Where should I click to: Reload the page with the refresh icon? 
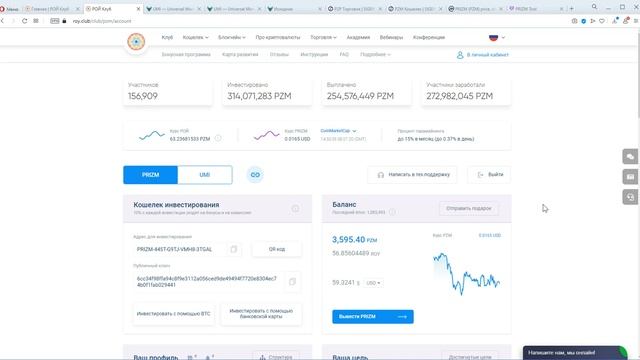click(x=24, y=21)
